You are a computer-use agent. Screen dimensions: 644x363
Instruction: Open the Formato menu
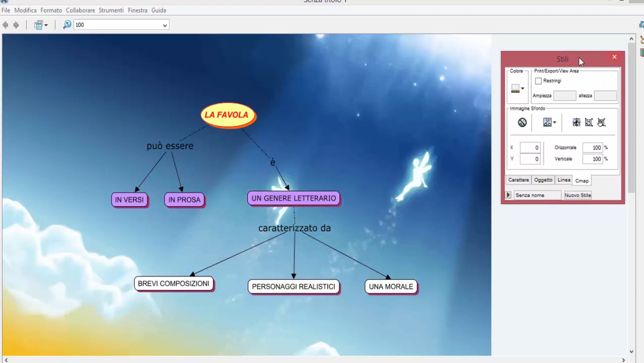coord(51,10)
